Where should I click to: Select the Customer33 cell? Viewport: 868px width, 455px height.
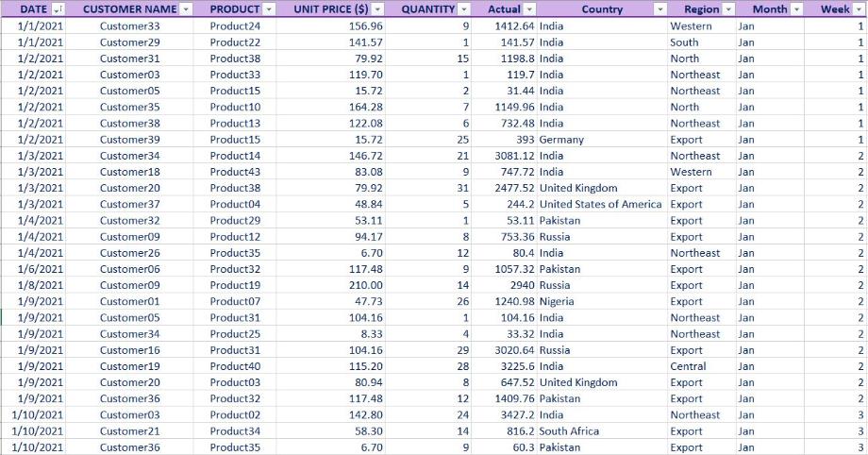pos(129,25)
